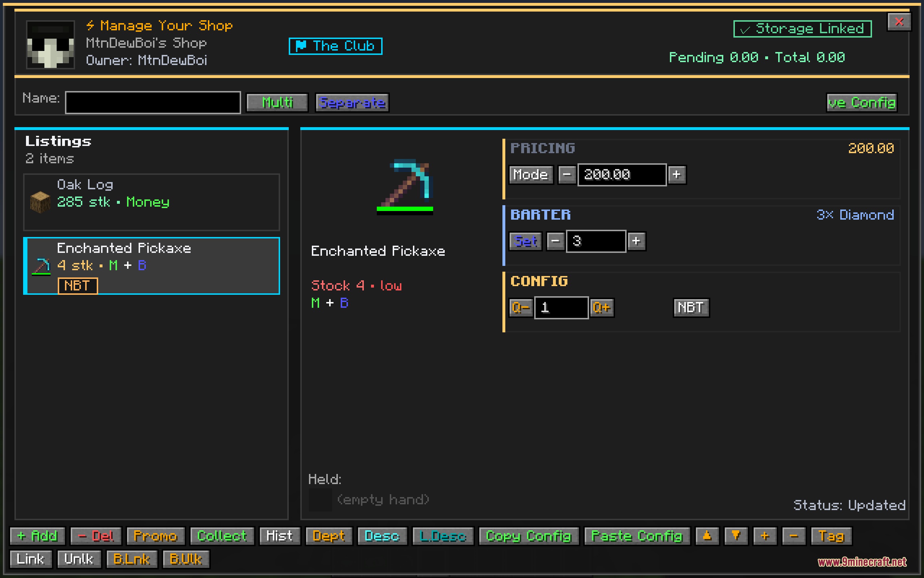Image resolution: width=924 pixels, height=578 pixels.
Task: Click the Set barter item button
Action: click(x=526, y=241)
